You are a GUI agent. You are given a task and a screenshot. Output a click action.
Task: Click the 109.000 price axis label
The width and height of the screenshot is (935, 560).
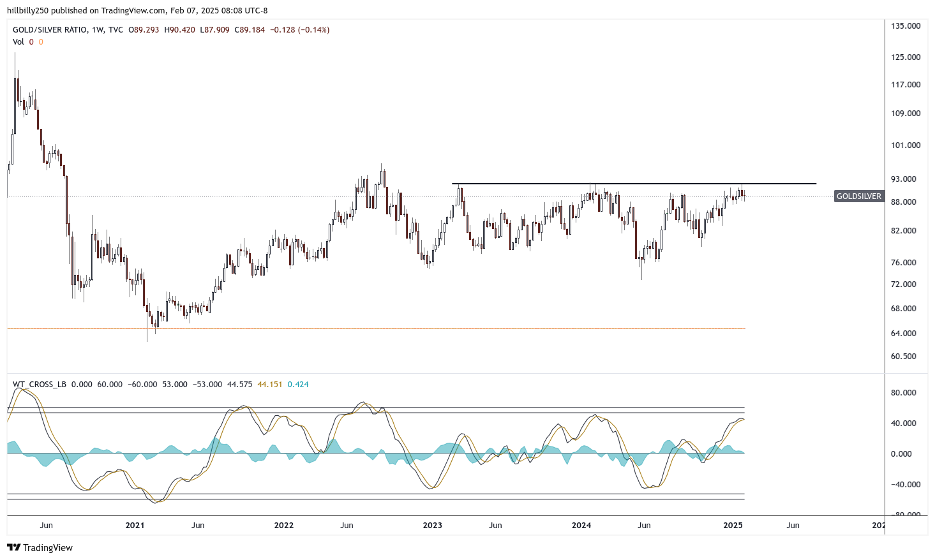pyautogui.click(x=906, y=114)
